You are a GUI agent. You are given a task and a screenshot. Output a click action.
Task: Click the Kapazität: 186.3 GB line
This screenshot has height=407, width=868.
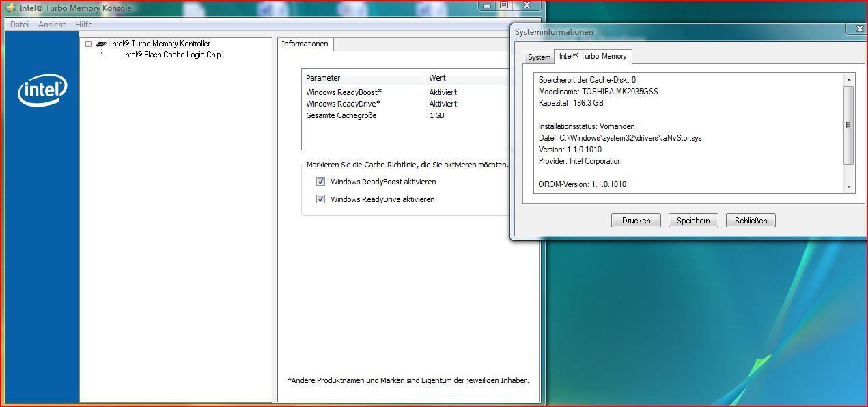571,103
